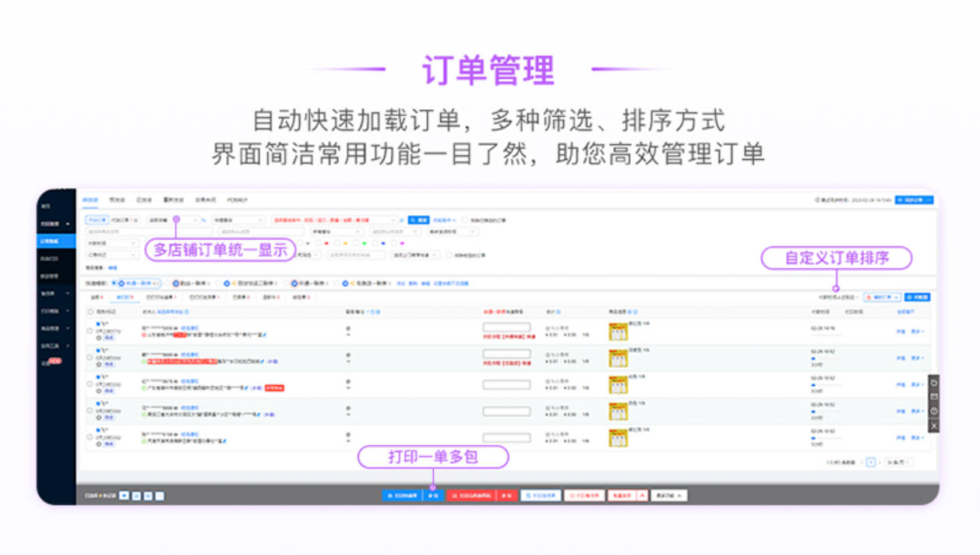Open the 首页 item in the dark sidebar
The width and height of the screenshot is (980, 555).
pos(46,207)
